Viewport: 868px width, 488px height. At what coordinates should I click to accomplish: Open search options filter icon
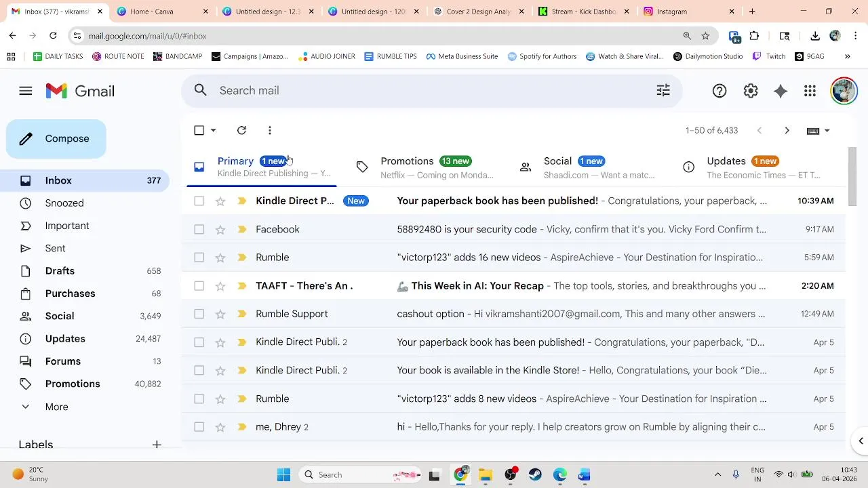(x=663, y=90)
